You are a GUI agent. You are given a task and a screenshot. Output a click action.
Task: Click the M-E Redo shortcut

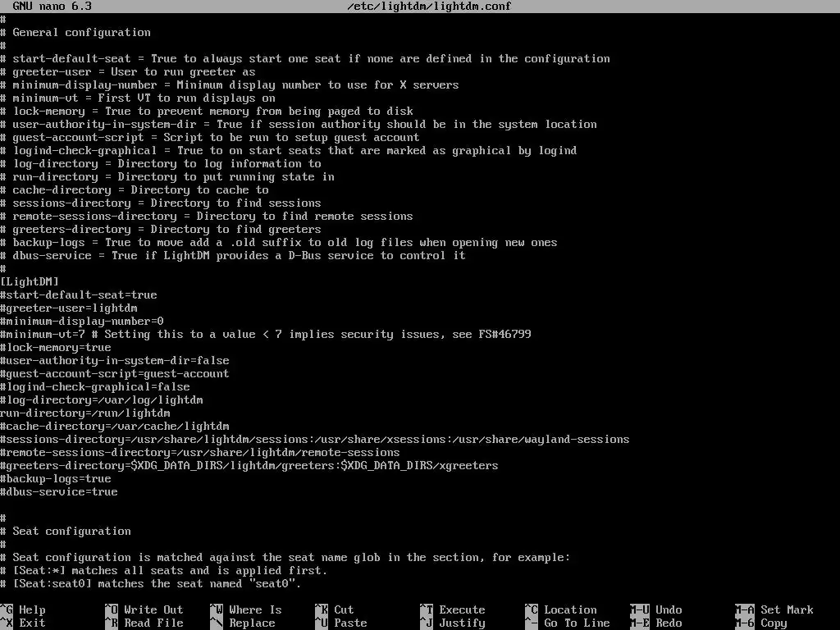point(656,623)
